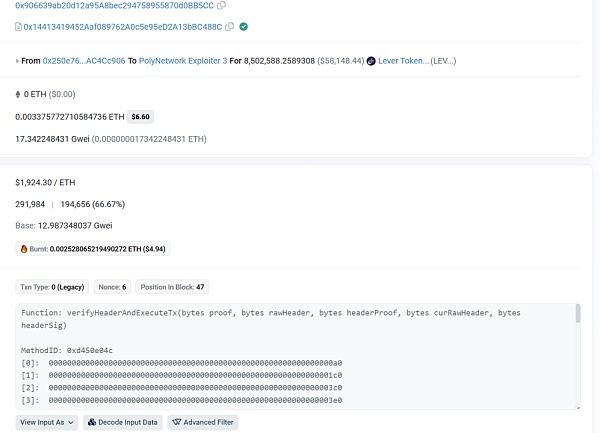The height and width of the screenshot is (433, 600).
Task: Expand the token transfer row arrow
Action: 17,61
